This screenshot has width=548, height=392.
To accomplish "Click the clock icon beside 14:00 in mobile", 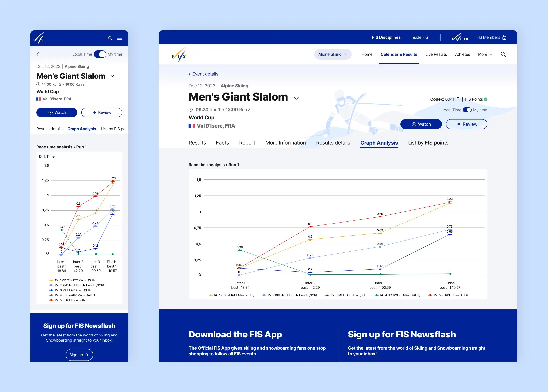I will pyautogui.click(x=38, y=84).
